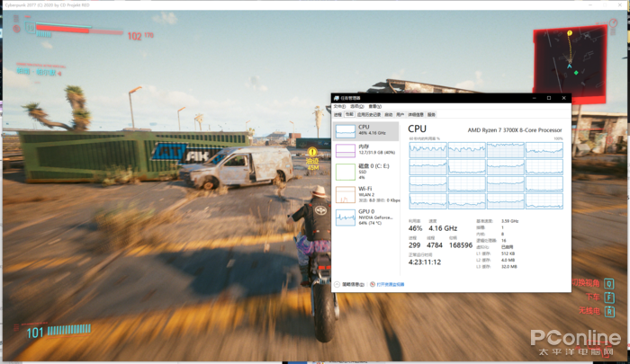
Task: Click the 打开资源监视器 link
Action: pos(391,285)
